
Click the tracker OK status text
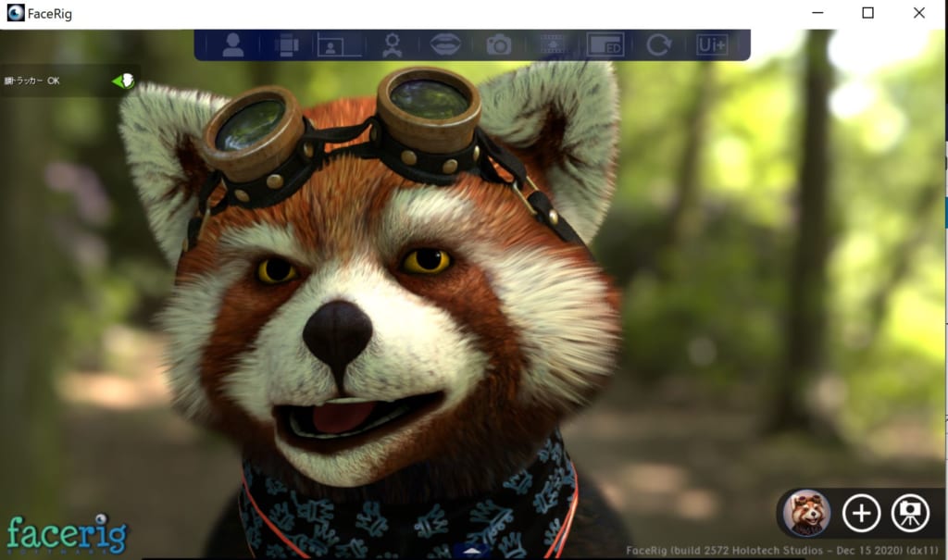pyautogui.click(x=32, y=81)
